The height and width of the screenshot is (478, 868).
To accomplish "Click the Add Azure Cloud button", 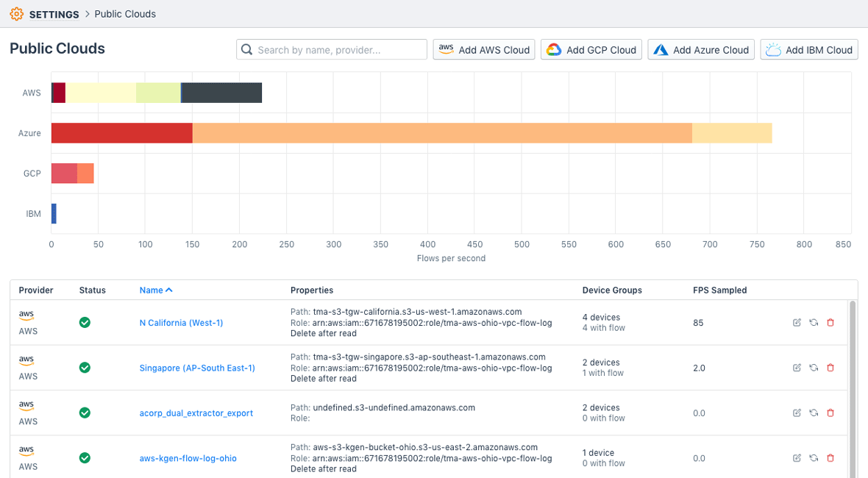I will [700, 49].
